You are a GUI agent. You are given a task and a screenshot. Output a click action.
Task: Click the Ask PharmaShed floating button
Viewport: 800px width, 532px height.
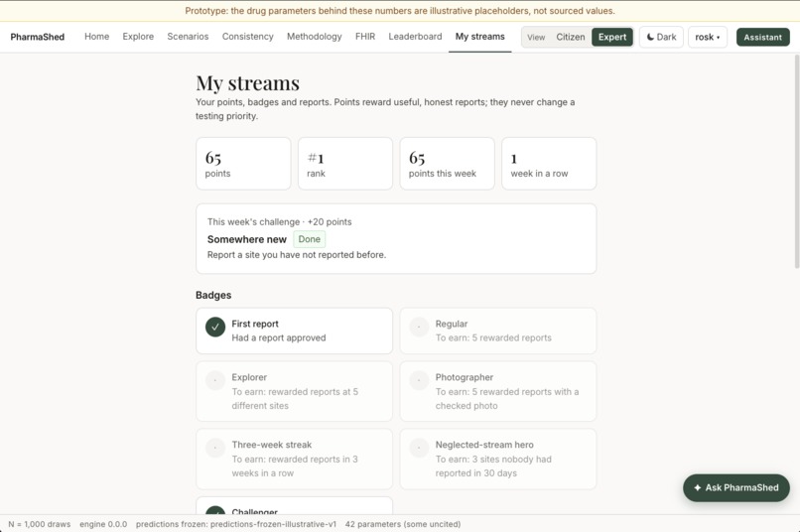[x=736, y=487]
